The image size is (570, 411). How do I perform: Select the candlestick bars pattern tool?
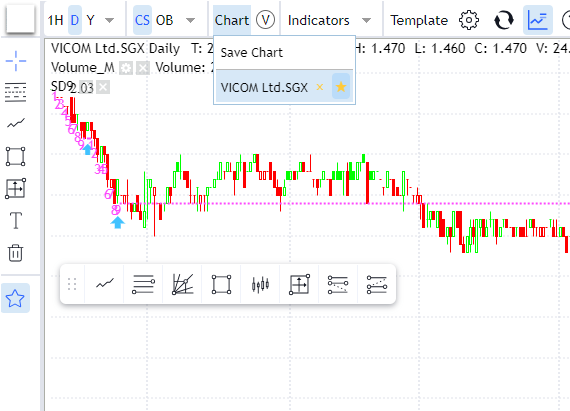click(260, 284)
